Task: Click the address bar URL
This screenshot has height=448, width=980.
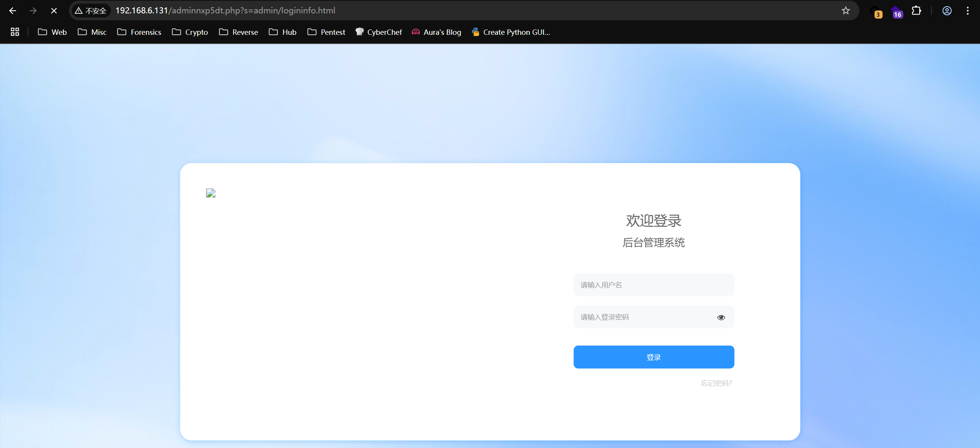Action: point(225,11)
